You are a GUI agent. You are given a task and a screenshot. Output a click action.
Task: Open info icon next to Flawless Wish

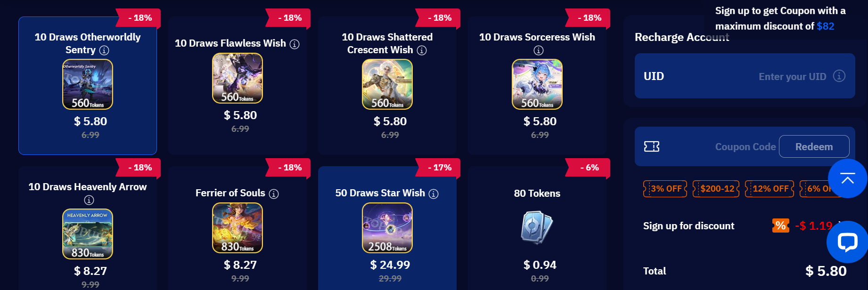point(295,44)
